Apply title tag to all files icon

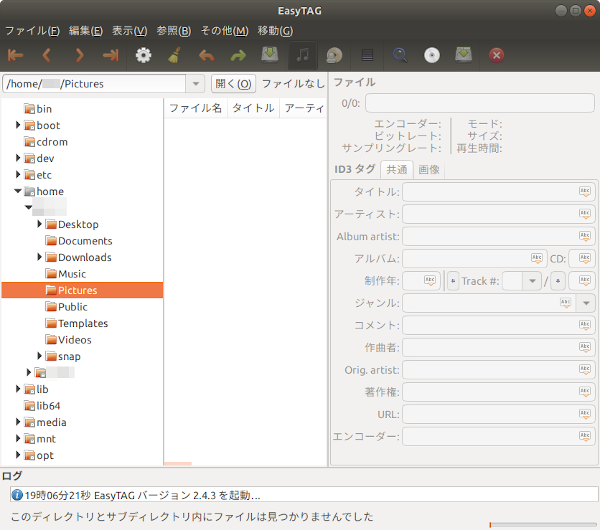(x=585, y=192)
